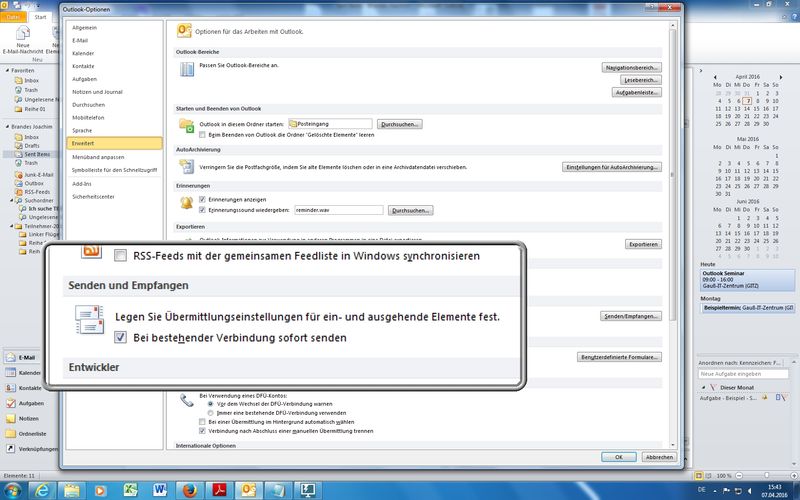Click the options dialog vertical scrollbar
800x500 pixels.
pyautogui.click(x=672, y=173)
